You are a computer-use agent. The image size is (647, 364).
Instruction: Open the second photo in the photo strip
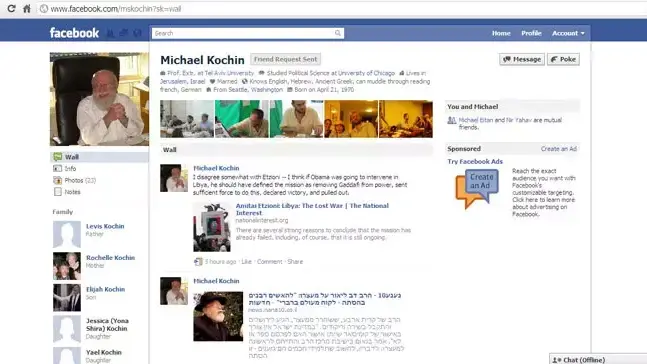tap(242, 119)
